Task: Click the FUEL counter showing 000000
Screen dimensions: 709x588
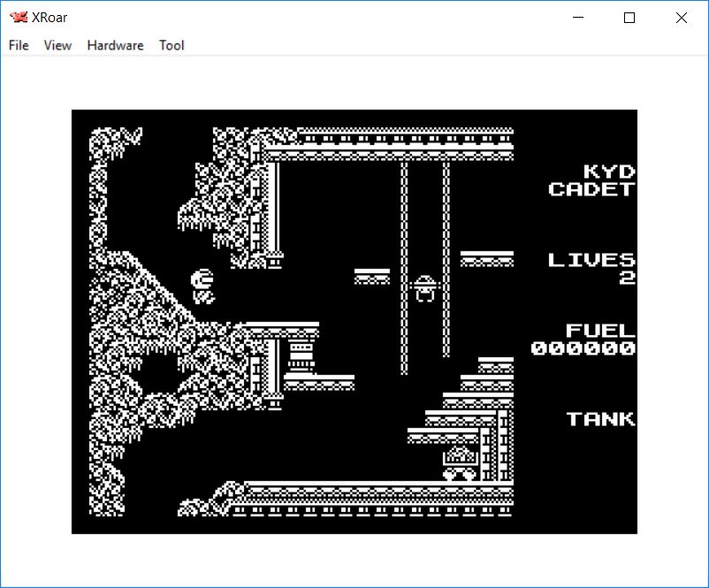Action: (x=583, y=348)
